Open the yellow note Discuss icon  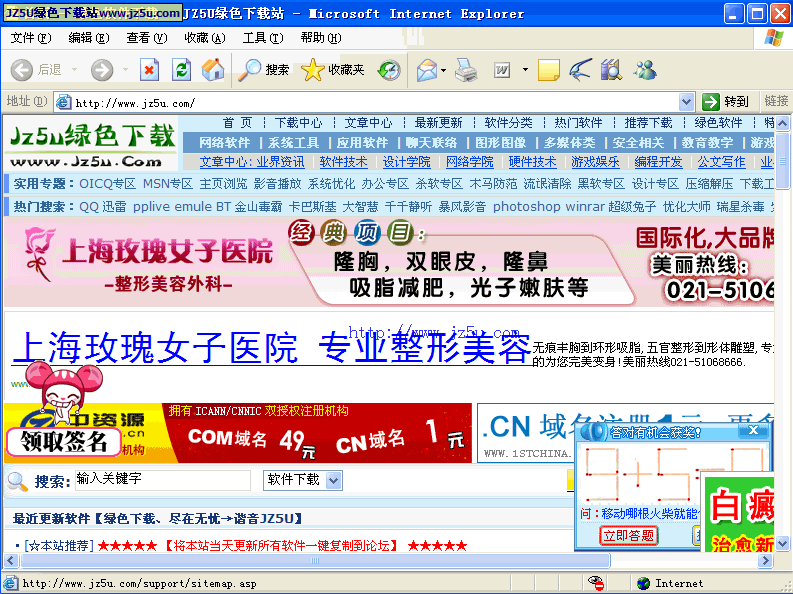click(548, 70)
